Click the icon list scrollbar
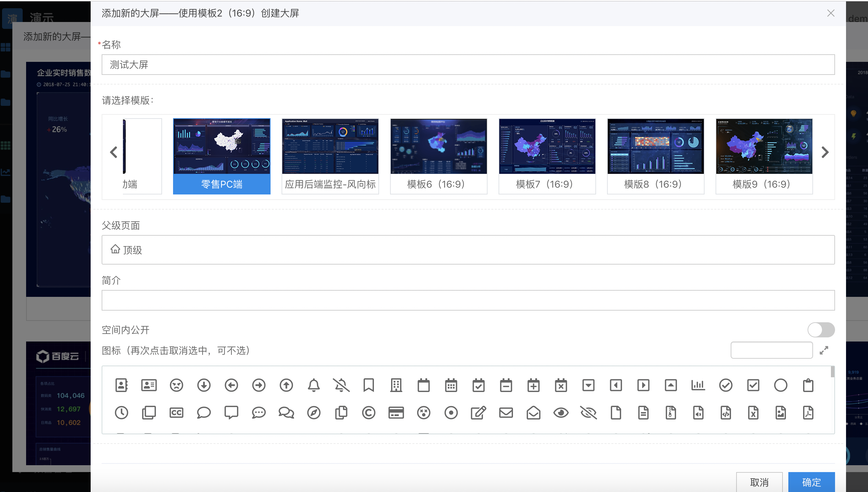 coord(833,372)
